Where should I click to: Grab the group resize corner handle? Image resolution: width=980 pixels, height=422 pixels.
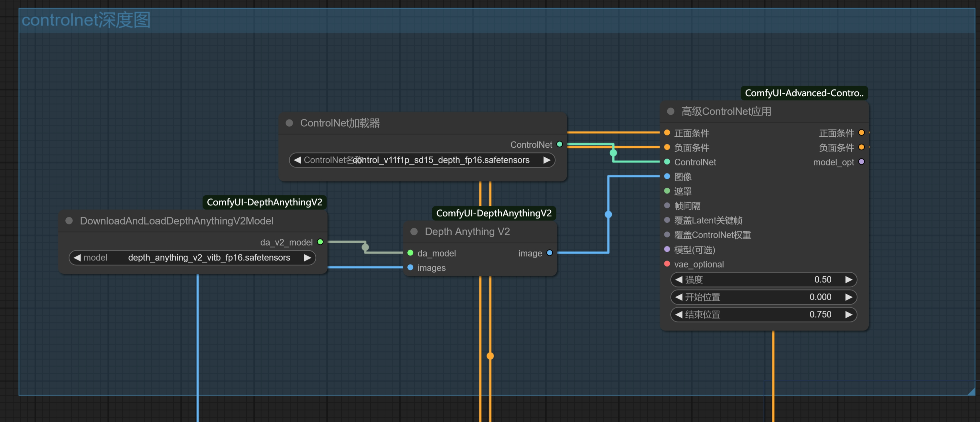(971, 391)
